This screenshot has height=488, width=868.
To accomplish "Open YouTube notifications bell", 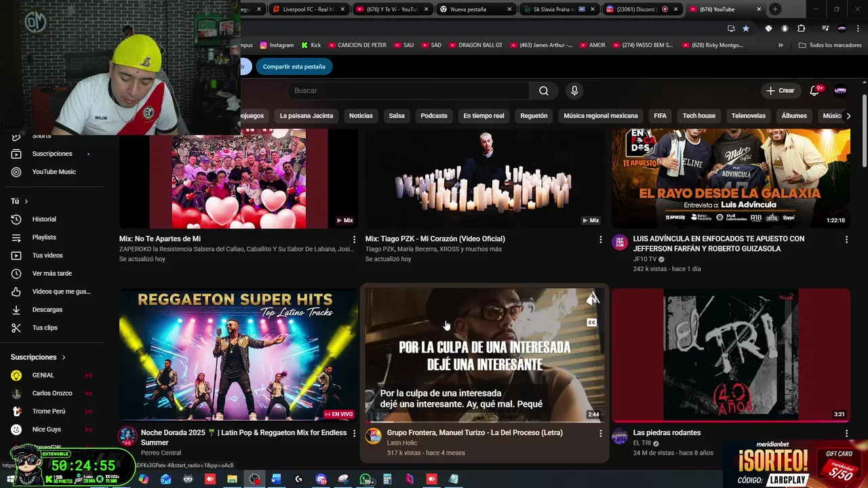I will [x=814, y=91].
